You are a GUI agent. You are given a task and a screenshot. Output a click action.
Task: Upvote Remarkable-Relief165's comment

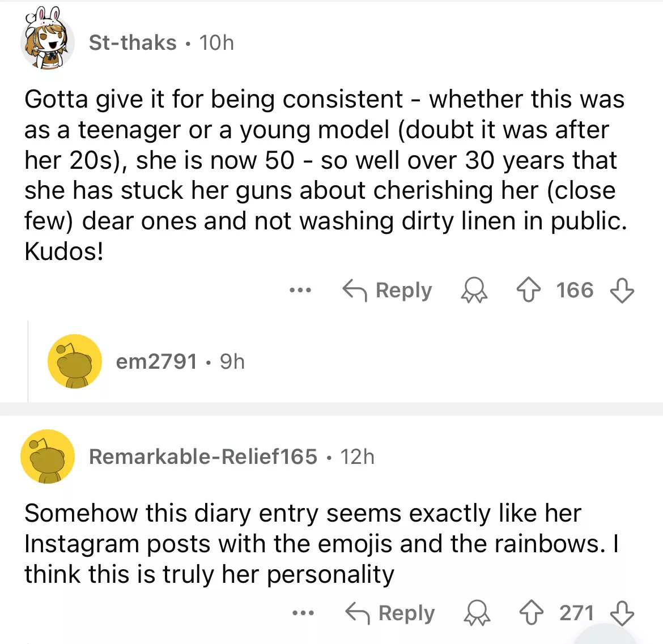pyautogui.click(x=532, y=613)
